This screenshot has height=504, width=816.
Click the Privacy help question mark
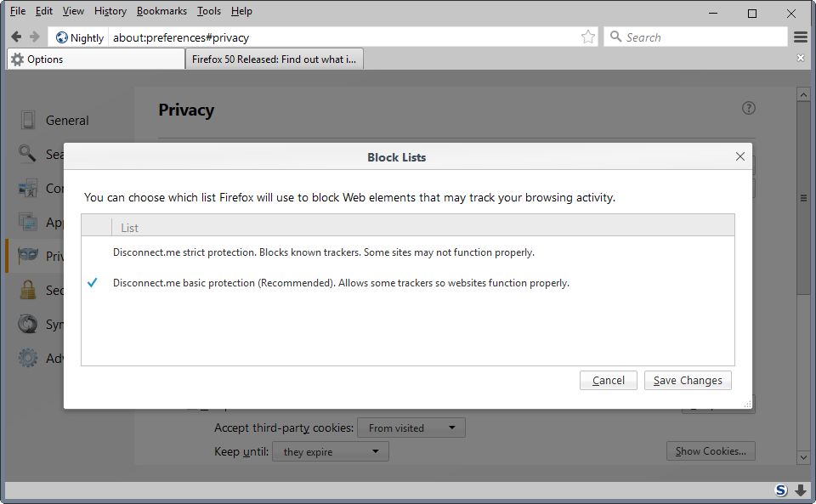[748, 108]
